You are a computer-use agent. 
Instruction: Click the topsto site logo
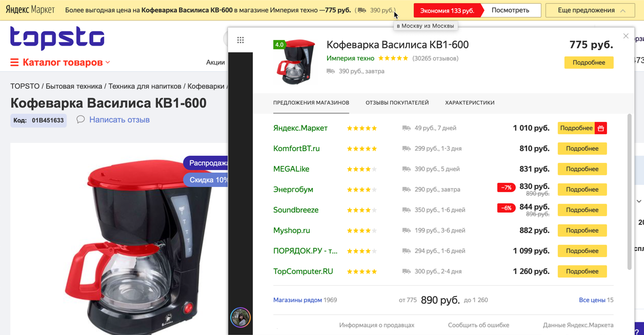pyautogui.click(x=57, y=38)
